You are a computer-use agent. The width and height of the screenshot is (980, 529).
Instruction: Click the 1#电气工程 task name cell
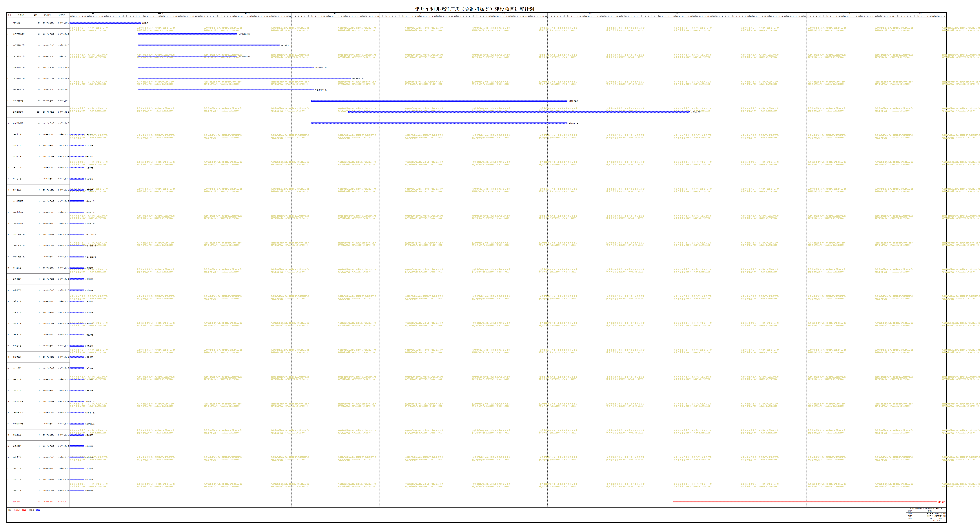[x=21, y=368]
